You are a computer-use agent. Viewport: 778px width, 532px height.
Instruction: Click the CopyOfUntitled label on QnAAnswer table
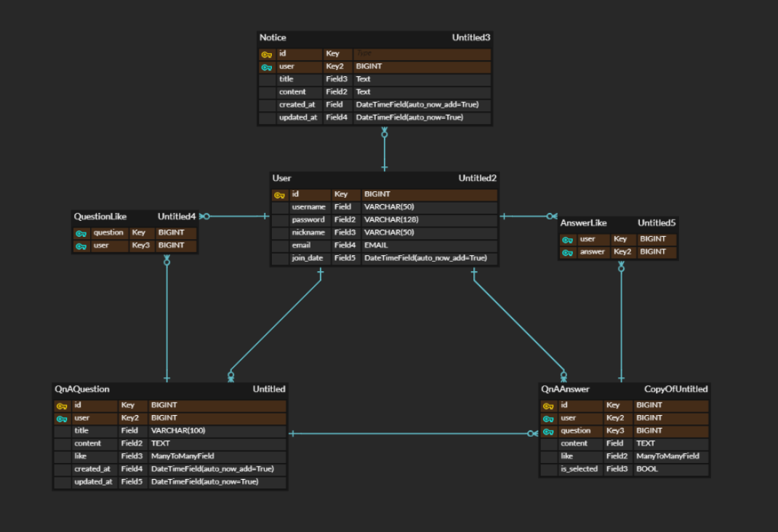(x=675, y=389)
